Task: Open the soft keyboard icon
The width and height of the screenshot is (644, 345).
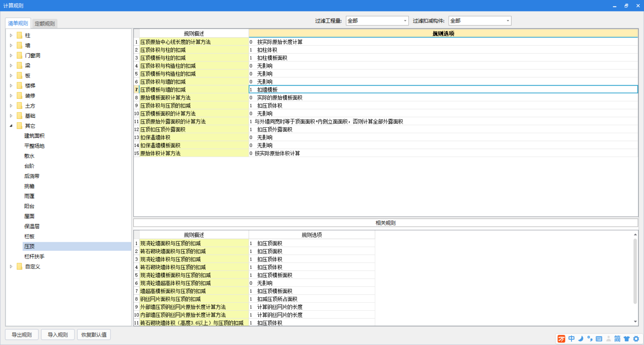Action: [x=599, y=339]
